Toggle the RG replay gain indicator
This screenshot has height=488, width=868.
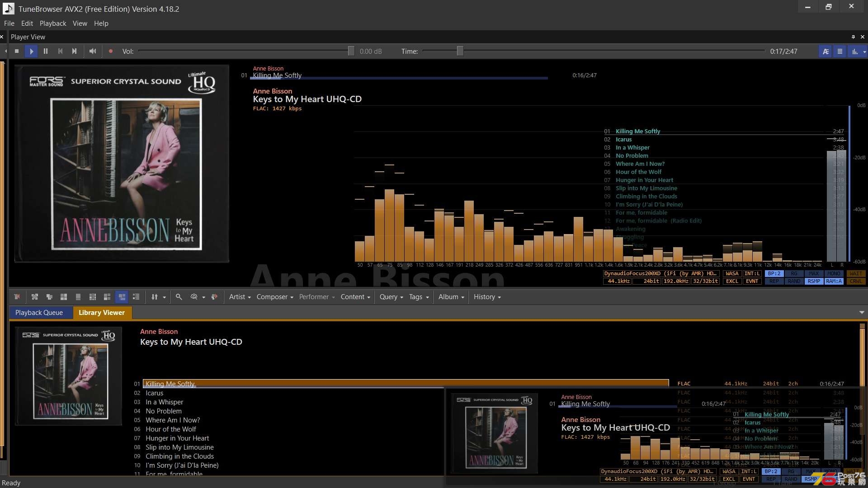click(x=794, y=274)
